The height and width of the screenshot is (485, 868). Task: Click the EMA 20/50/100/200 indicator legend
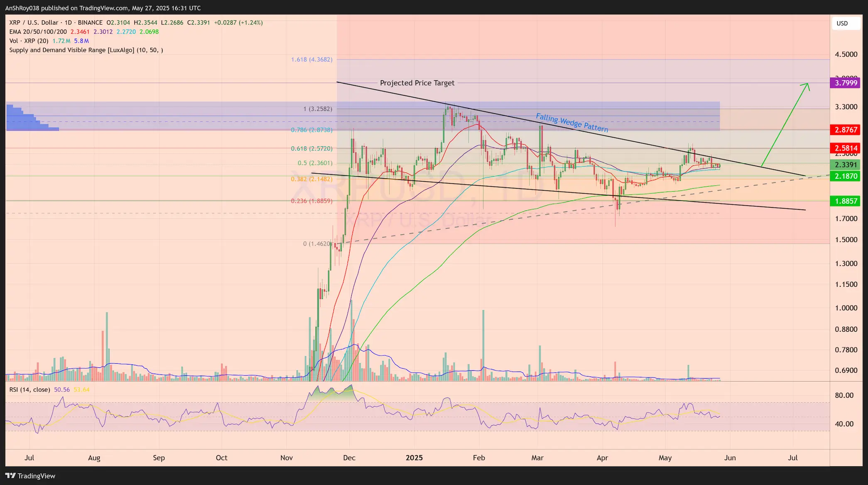(x=38, y=32)
